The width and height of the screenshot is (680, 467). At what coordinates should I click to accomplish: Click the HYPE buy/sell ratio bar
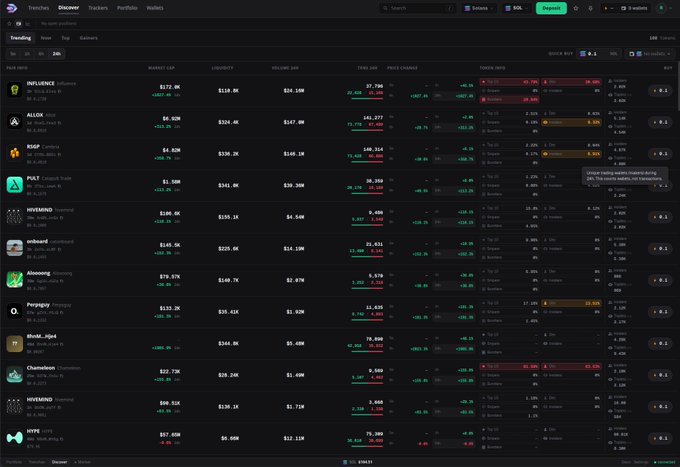pos(367,446)
